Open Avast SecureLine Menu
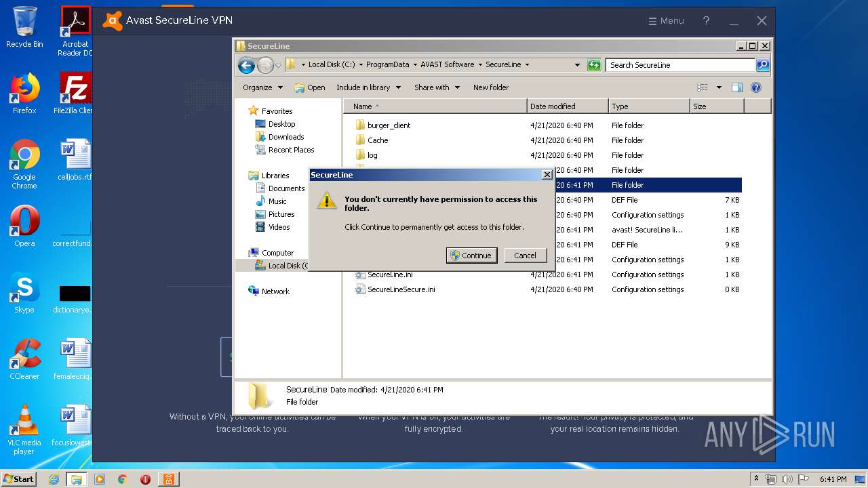Screen dimensions: 868x488 666,21
